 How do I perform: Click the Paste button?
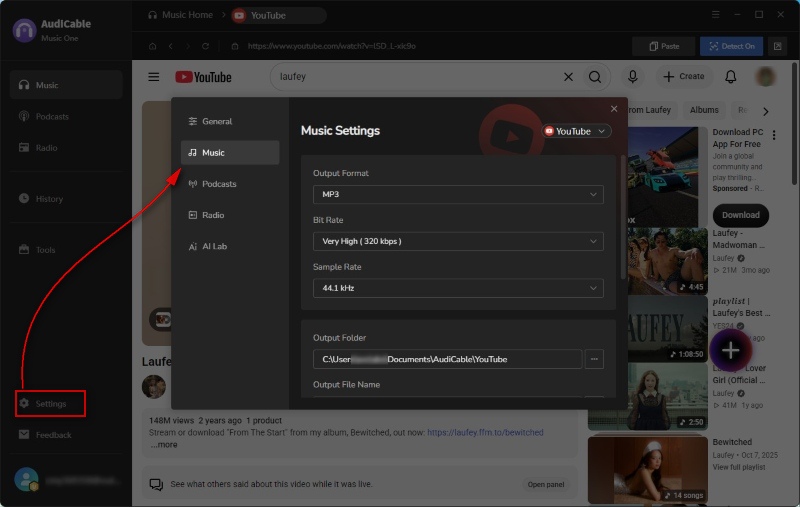[x=664, y=46]
